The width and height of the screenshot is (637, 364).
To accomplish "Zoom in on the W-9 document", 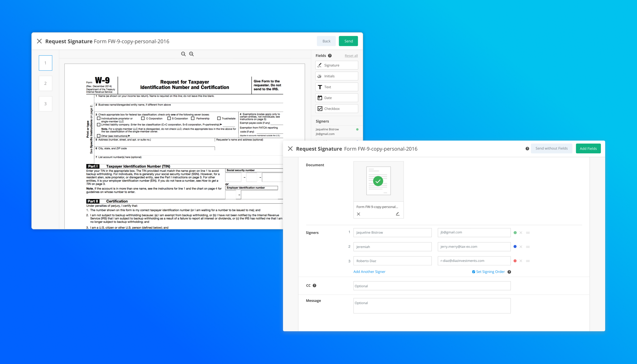I will [x=192, y=54].
